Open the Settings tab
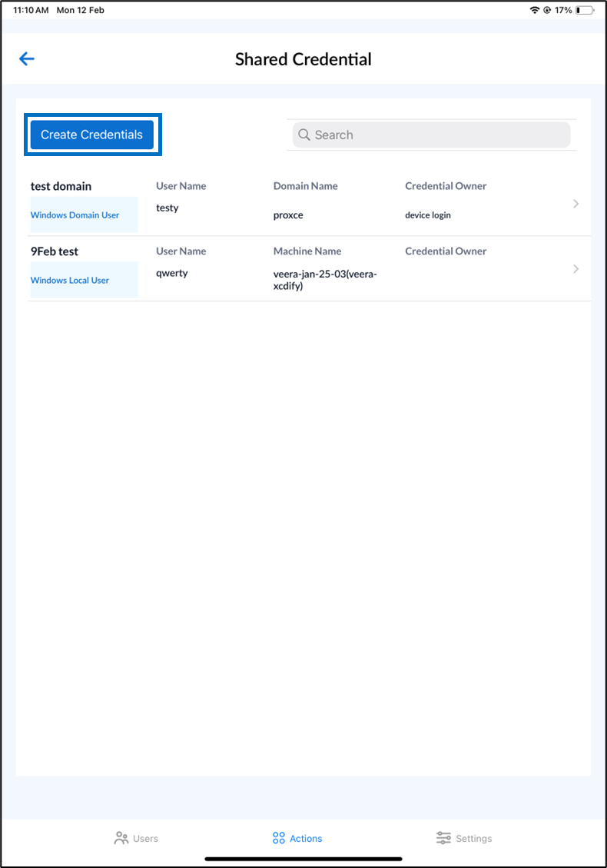607x868 pixels. coord(463,838)
